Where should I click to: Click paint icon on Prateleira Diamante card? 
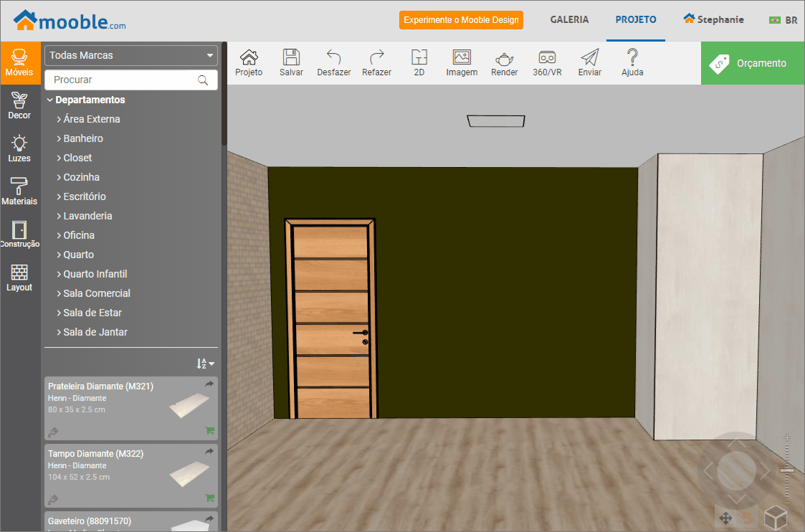click(x=53, y=432)
